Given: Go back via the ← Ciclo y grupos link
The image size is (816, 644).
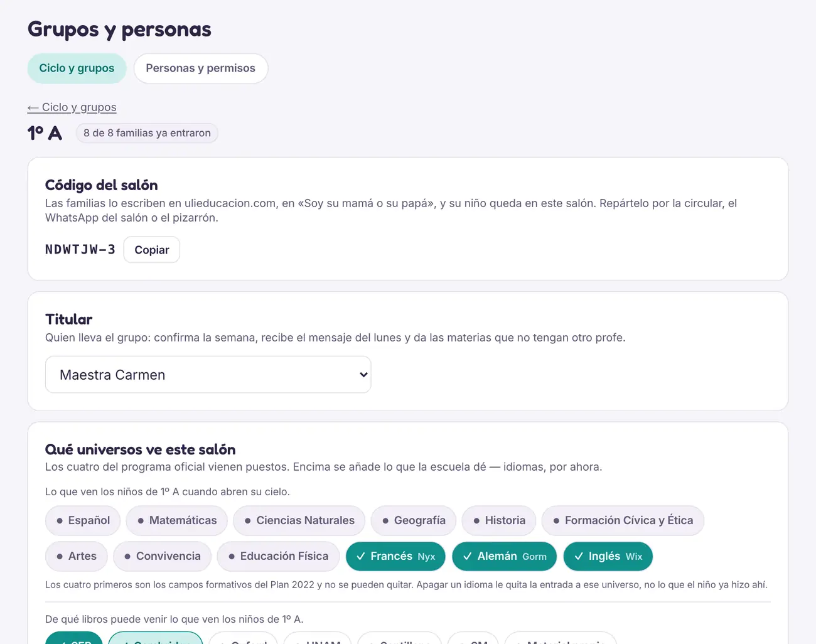Looking at the screenshot, I should [72, 107].
